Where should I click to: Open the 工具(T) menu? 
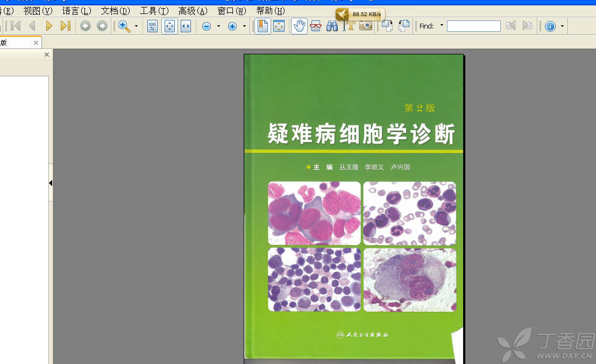pyautogui.click(x=154, y=11)
